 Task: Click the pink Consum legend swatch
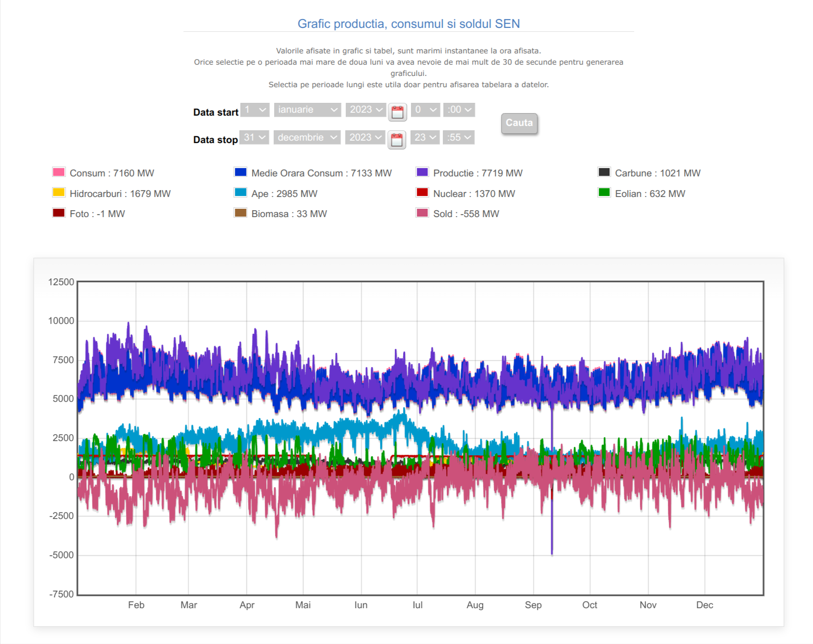pos(59,172)
